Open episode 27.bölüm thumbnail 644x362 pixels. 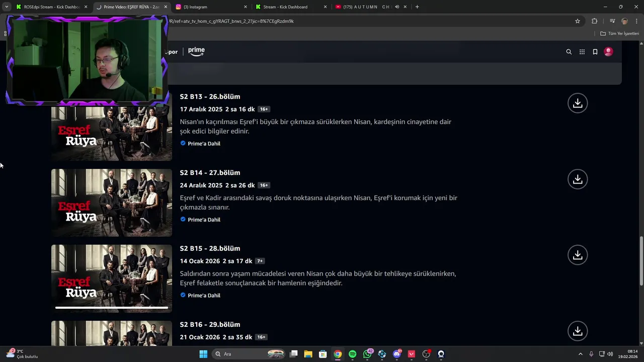pyautogui.click(x=112, y=203)
